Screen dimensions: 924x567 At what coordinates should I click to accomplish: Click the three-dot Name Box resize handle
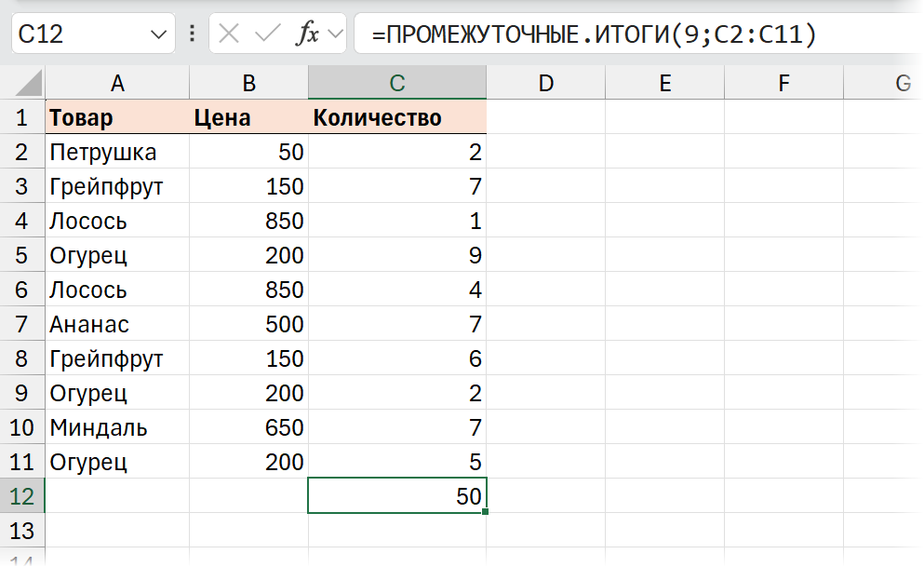pos(193,34)
